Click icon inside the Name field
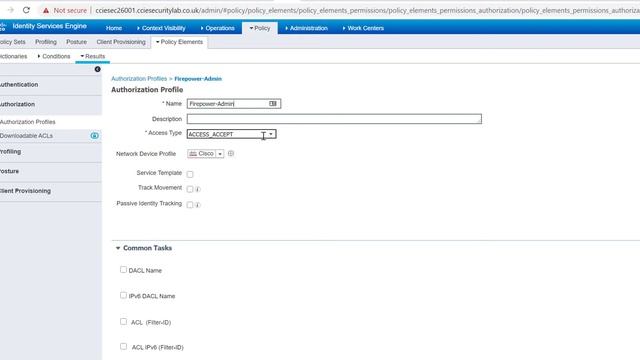The width and height of the screenshot is (640, 360). [273, 104]
